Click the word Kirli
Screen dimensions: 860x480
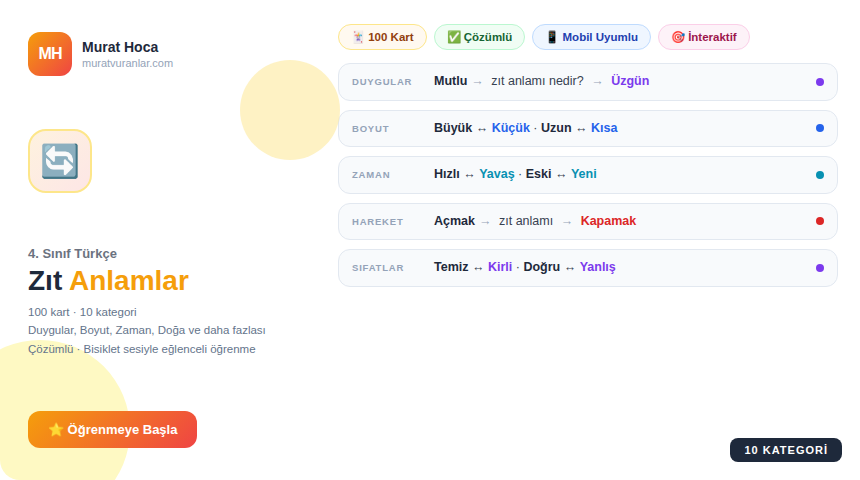pos(500,267)
